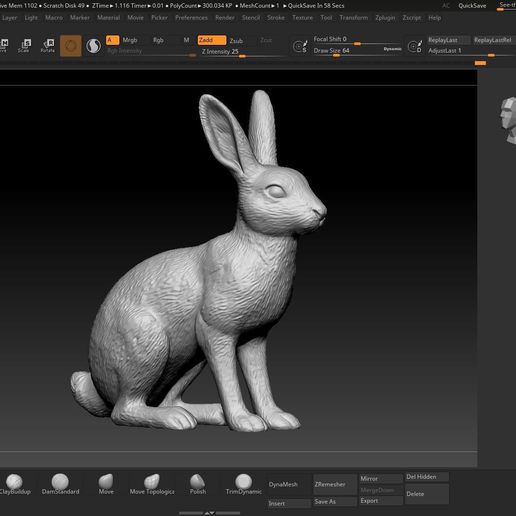Open the Zscript menu

(x=412, y=18)
